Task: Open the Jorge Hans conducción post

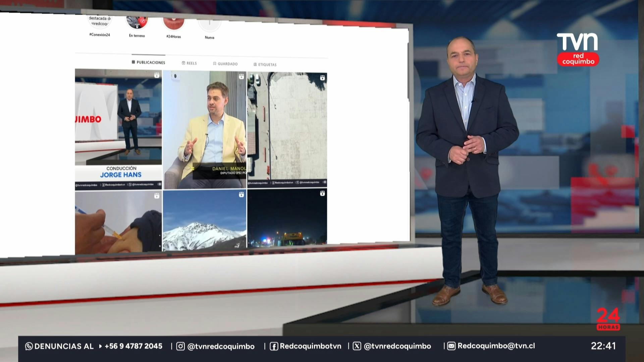Action: pyautogui.click(x=118, y=129)
